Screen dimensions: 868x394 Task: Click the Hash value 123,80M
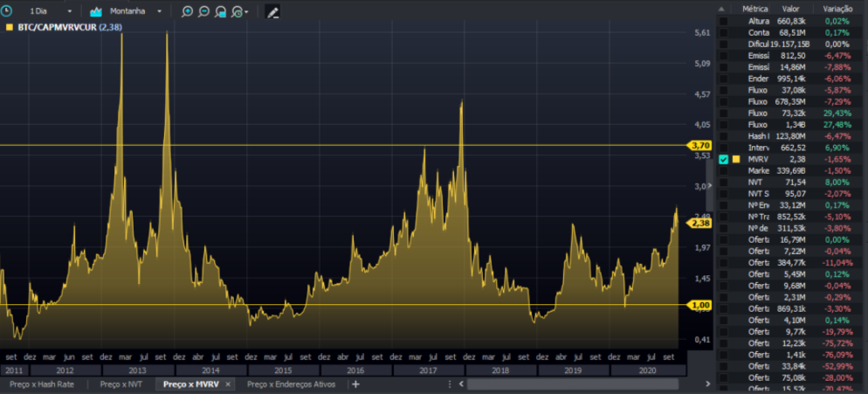792,136
